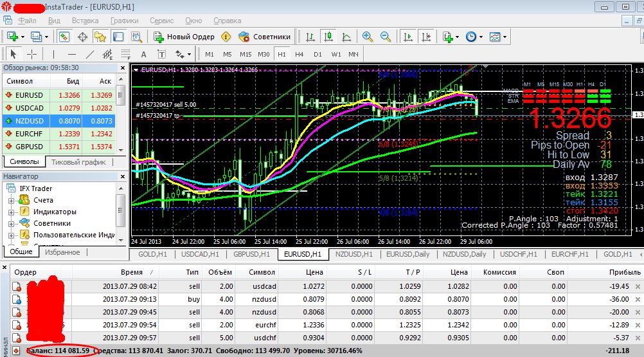The height and width of the screenshot is (357, 644).
Task: Zoom out on the chart
Action: click(x=386, y=37)
